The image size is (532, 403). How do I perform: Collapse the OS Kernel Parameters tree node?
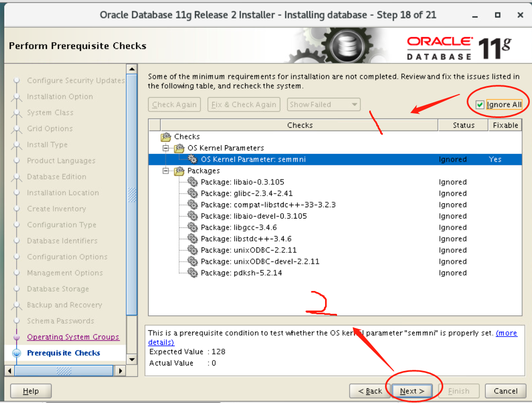[x=166, y=148]
